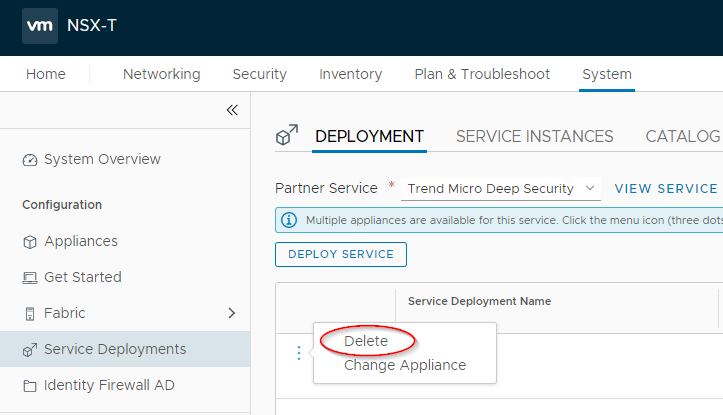Expand the Fabric submenu arrow

[232, 313]
